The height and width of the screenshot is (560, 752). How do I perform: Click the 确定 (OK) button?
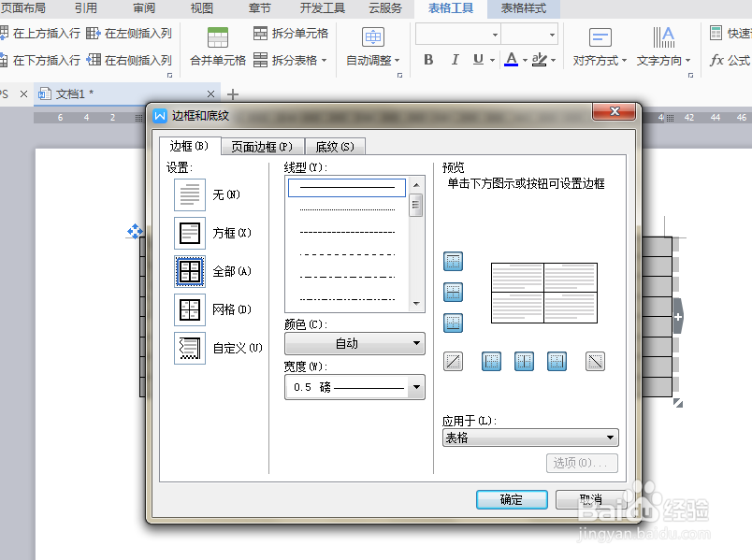[511, 499]
